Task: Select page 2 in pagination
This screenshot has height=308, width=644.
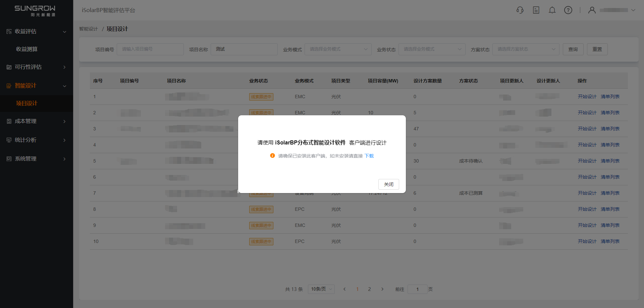Action: click(x=370, y=289)
